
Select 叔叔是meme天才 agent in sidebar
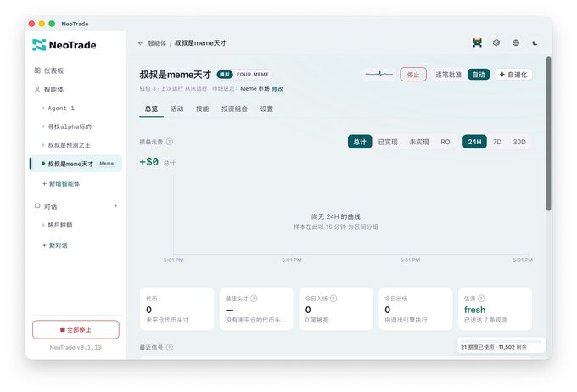pos(76,164)
